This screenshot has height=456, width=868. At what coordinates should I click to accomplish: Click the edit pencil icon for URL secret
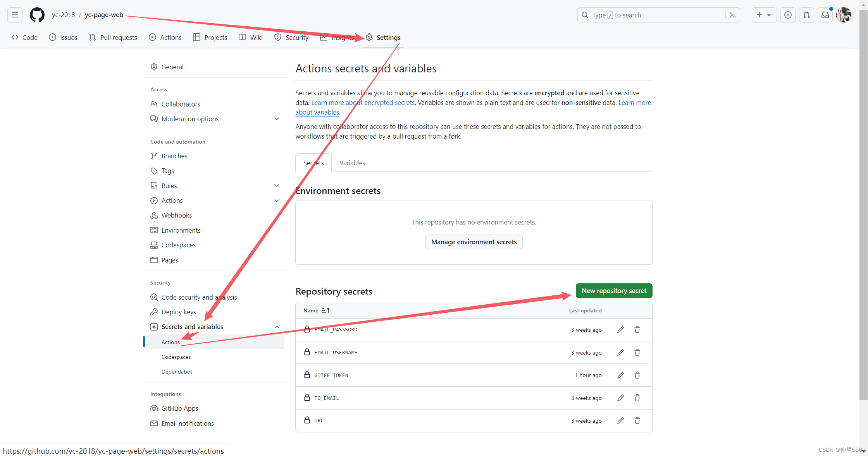620,420
